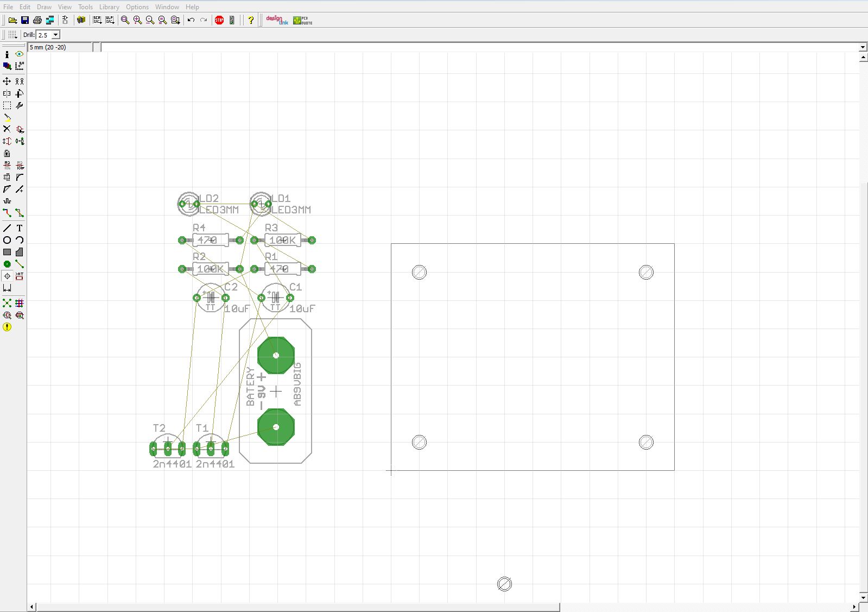Open the layer Display settings
This screenshot has width=868, height=612.
tap(7, 66)
